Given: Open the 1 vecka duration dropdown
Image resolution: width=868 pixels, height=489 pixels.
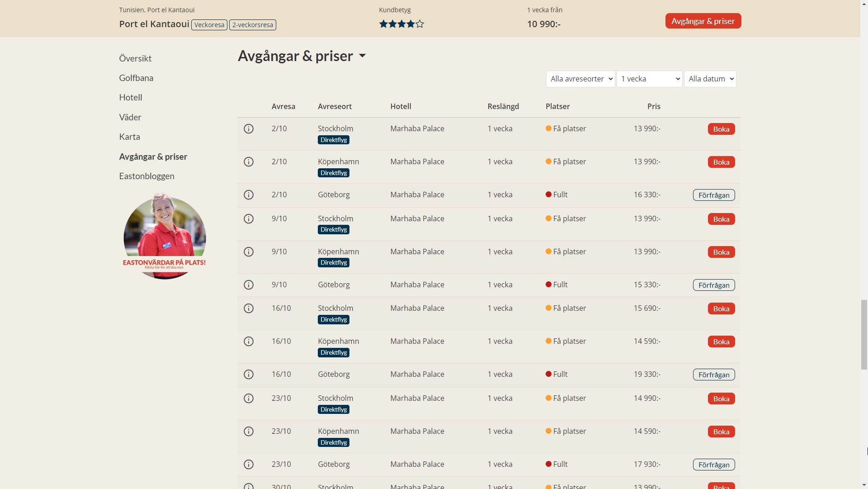Looking at the screenshot, I should click(x=649, y=79).
